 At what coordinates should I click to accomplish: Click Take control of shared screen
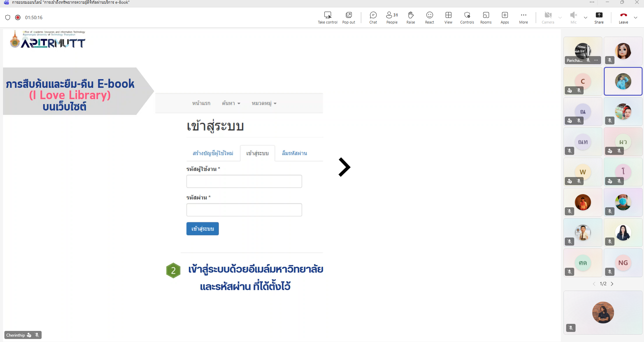[328, 17]
